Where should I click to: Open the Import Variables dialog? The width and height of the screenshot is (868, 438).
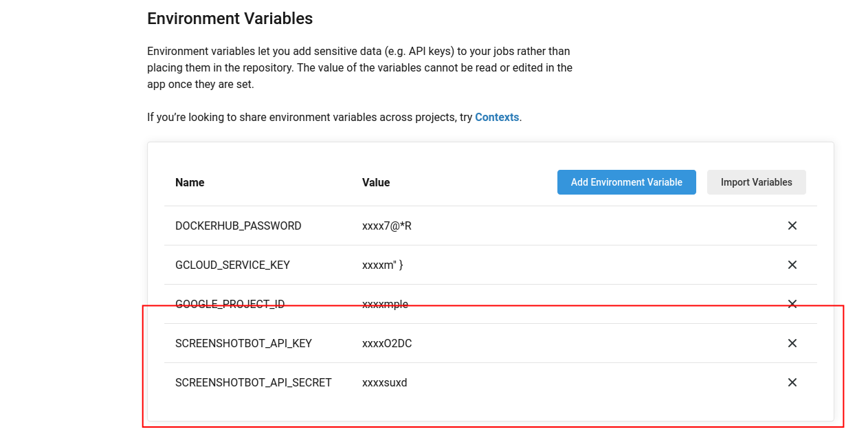757,182
